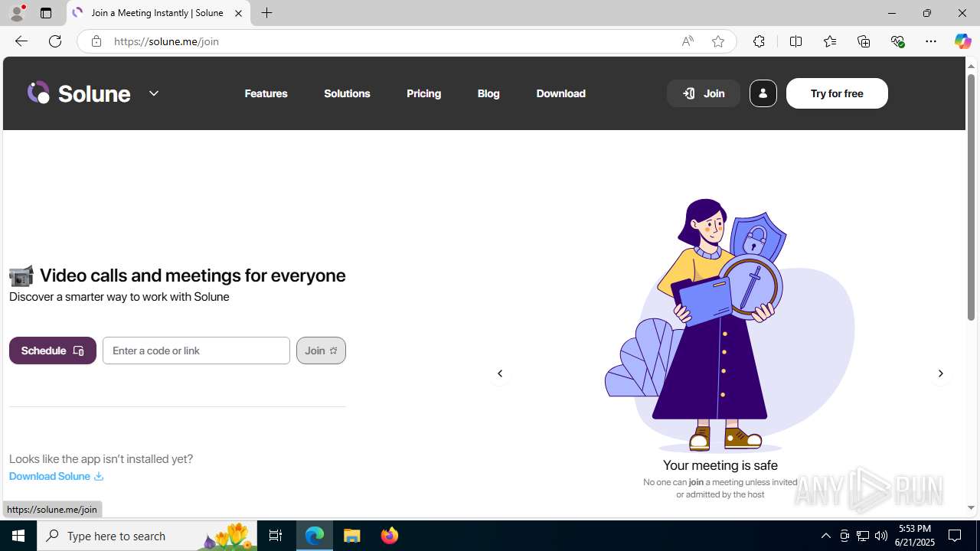Open the Download menu item
980x551 pixels.
560,93
